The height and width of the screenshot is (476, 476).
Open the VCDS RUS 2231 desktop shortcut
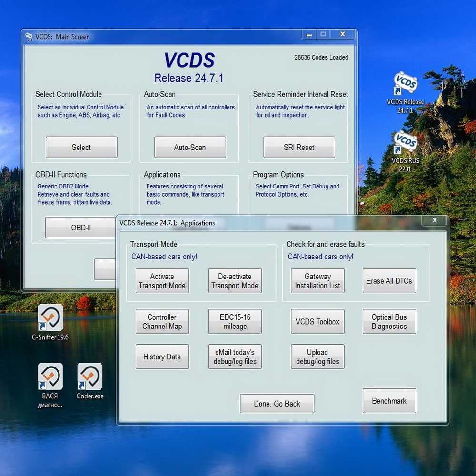click(405, 151)
